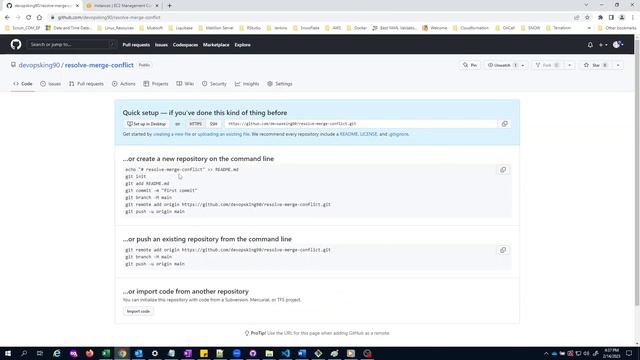Copy the create new repository commands
The width and height of the screenshot is (640, 360).
click(503, 170)
